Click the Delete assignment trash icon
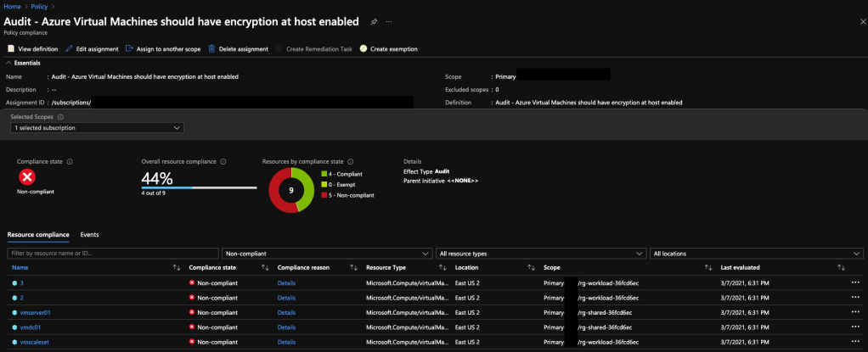The width and height of the screenshot is (868, 352). coord(211,49)
